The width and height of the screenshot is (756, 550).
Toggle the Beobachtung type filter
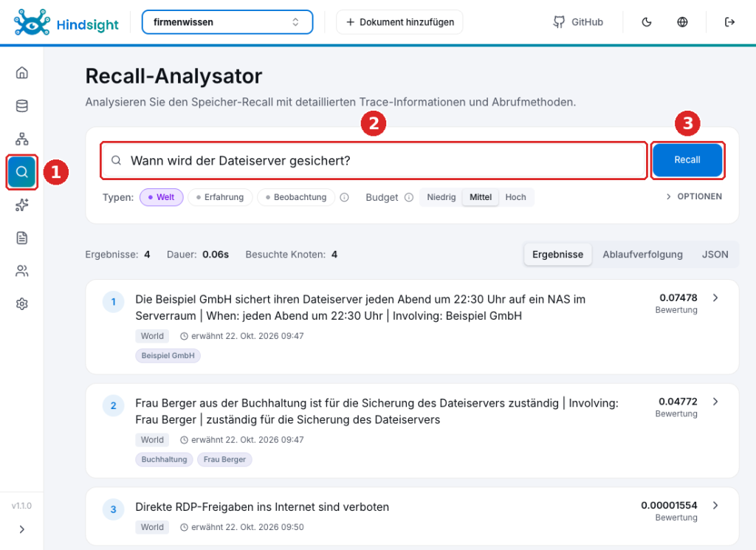point(296,197)
